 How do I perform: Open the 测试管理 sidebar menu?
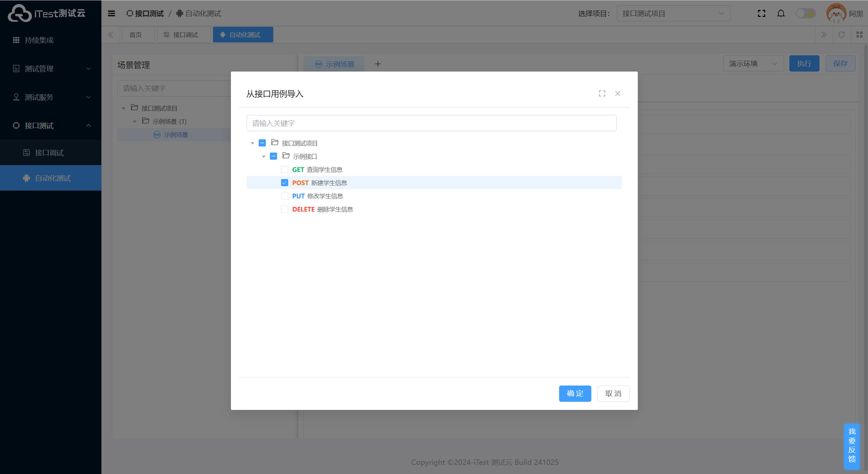point(51,69)
